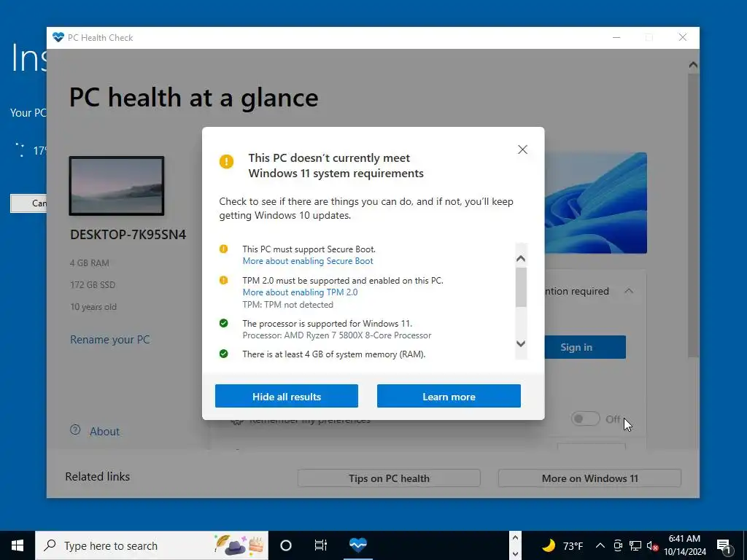Click the TPM not detected status text
This screenshot has width=747, height=560.
click(287, 305)
